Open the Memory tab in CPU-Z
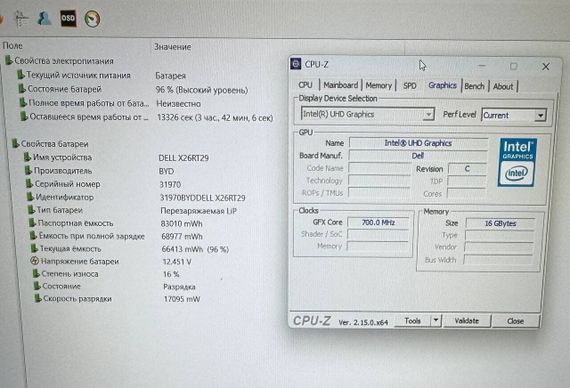Image resolution: width=570 pixels, height=388 pixels. tap(378, 85)
